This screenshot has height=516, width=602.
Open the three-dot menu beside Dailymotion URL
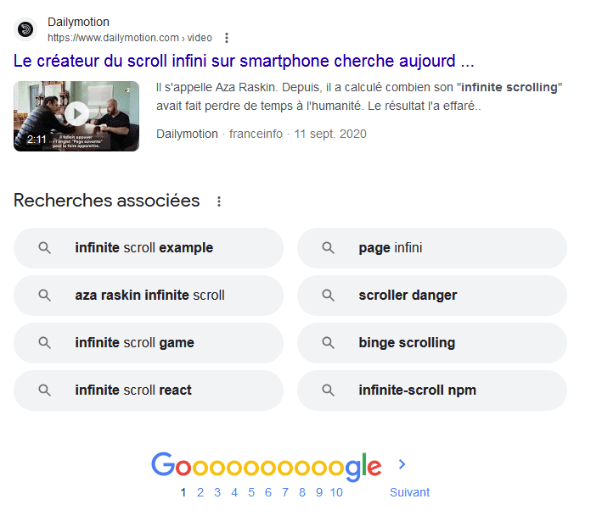tap(227, 38)
